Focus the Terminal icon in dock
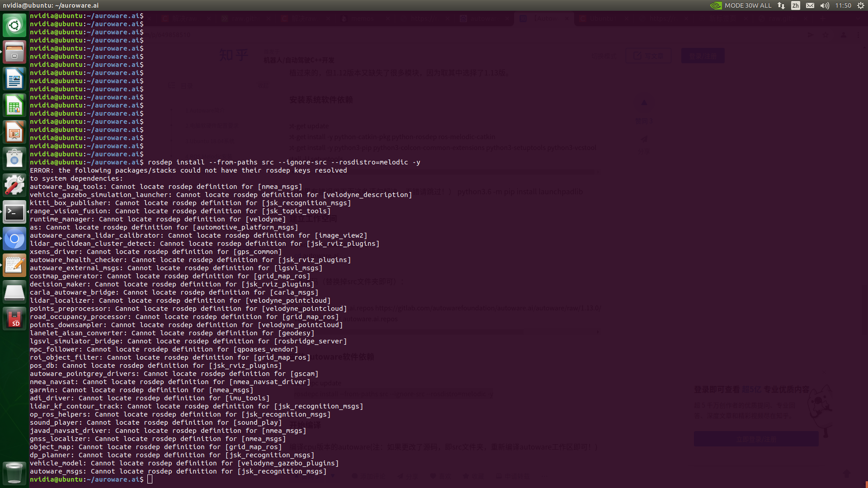The width and height of the screenshot is (868, 488). tap(14, 212)
